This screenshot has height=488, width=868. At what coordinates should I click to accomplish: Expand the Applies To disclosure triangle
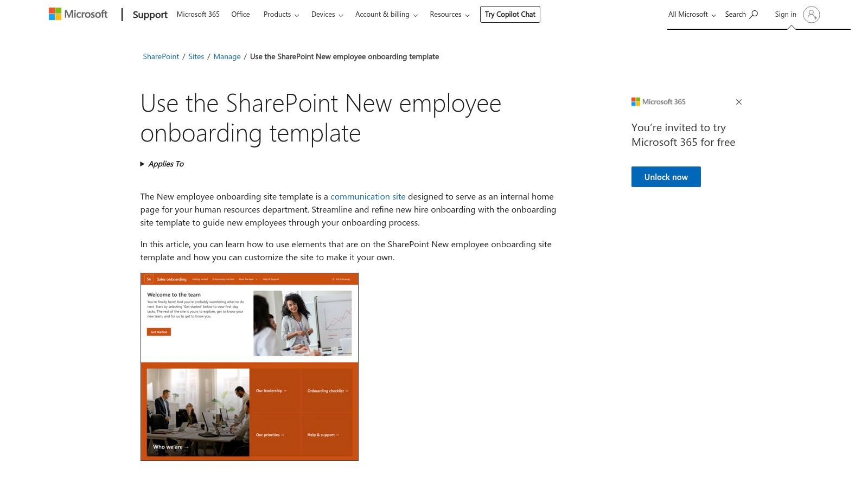coord(143,164)
